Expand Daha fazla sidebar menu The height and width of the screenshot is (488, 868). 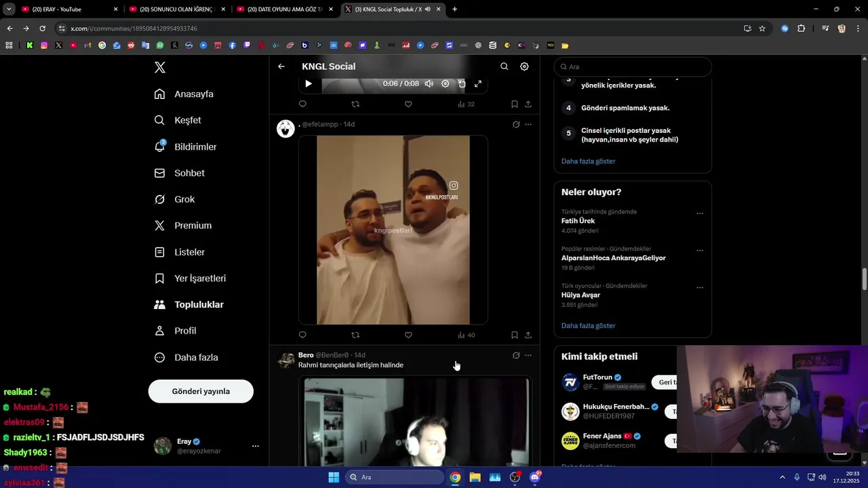click(x=186, y=357)
